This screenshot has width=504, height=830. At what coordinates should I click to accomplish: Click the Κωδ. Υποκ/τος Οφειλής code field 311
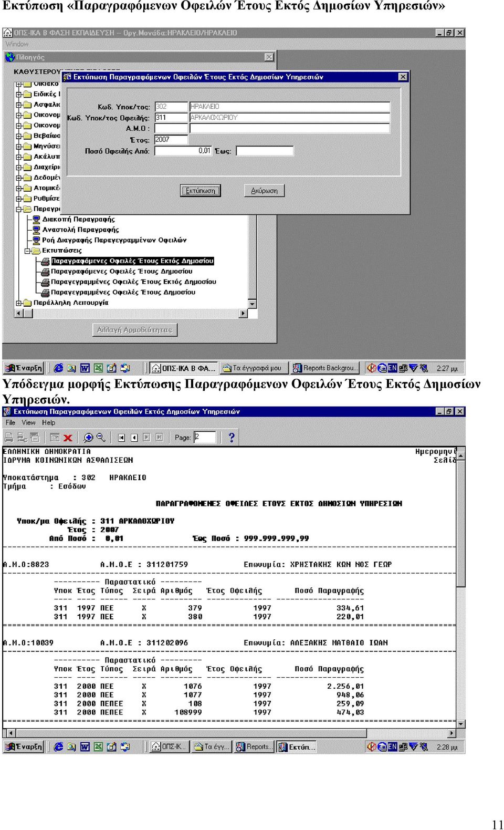pyautogui.click(x=171, y=118)
